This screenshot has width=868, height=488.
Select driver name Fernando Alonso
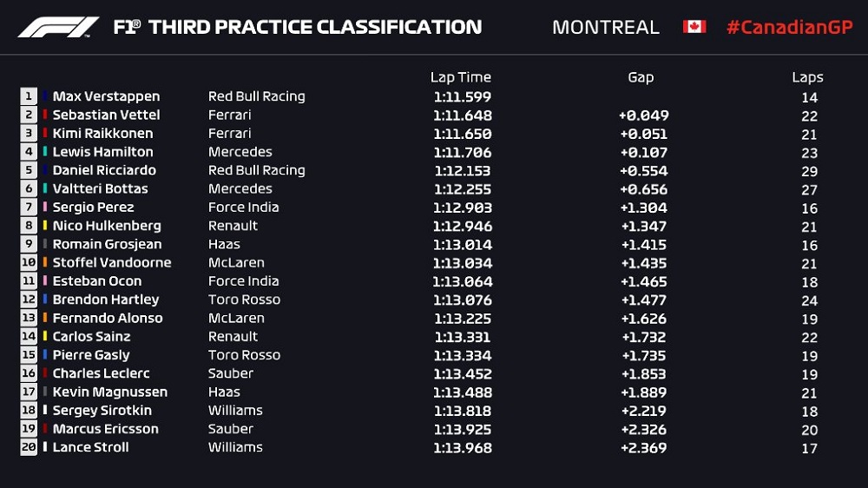(108, 318)
